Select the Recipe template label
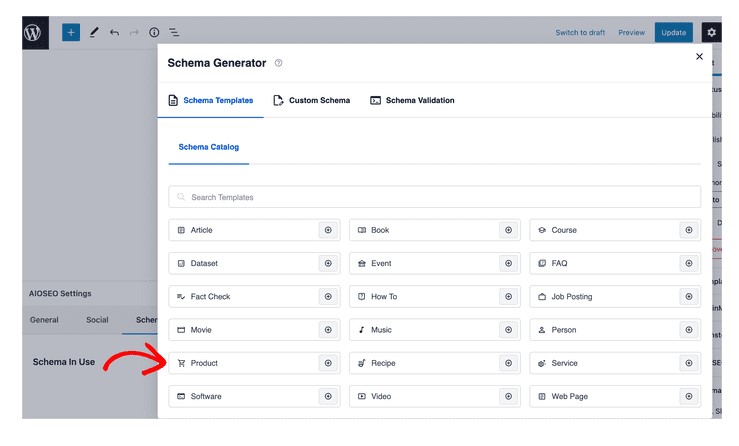The width and height of the screenshot is (739, 446). click(383, 363)
